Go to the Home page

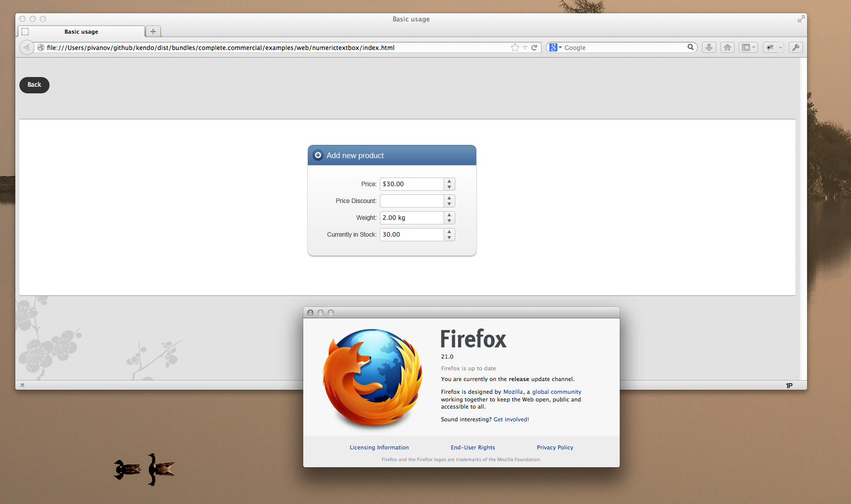click(x=727, y=47)
